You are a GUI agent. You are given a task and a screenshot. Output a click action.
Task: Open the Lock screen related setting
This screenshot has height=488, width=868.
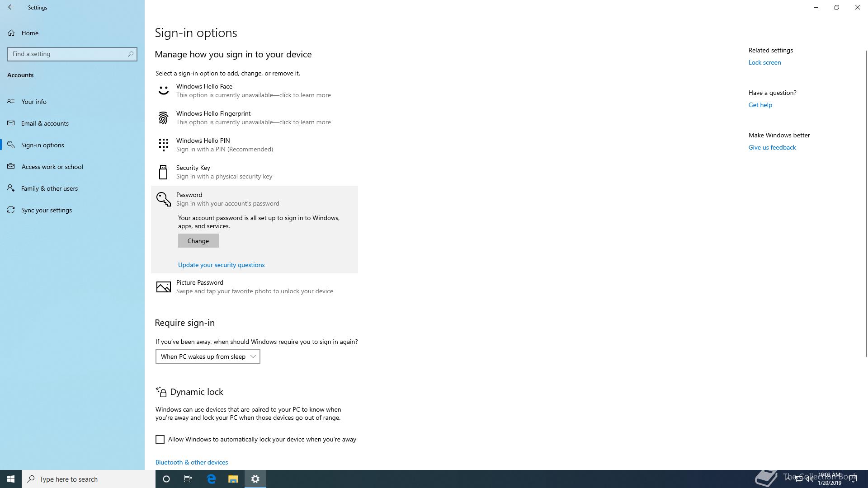click(x=764, y=62)
